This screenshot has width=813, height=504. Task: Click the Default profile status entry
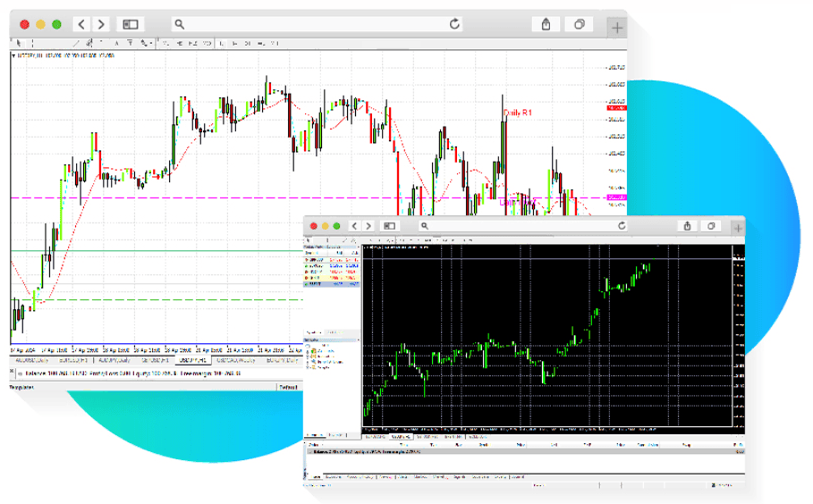click(288, 387)
